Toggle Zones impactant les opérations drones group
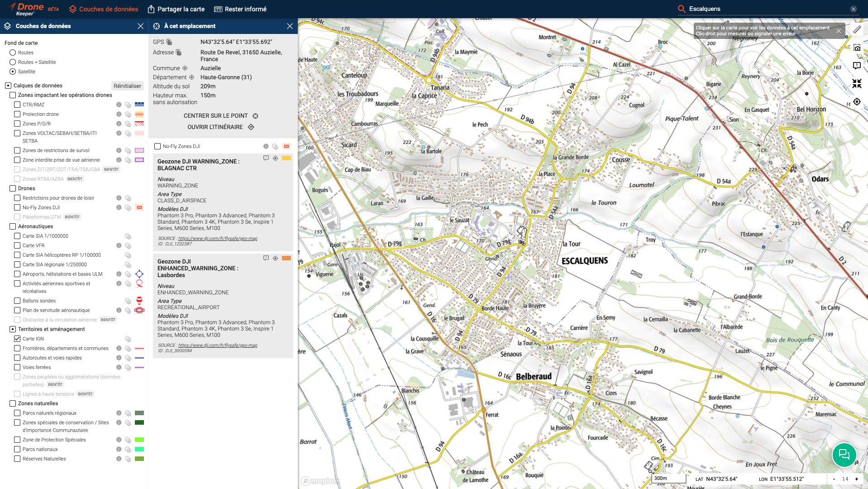 tap(13, 95)
